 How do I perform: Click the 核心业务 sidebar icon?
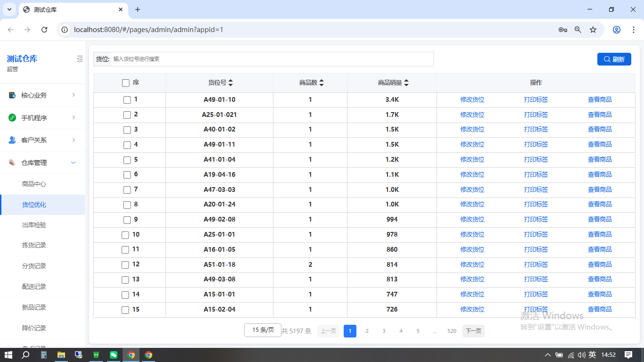coord(12,95)
